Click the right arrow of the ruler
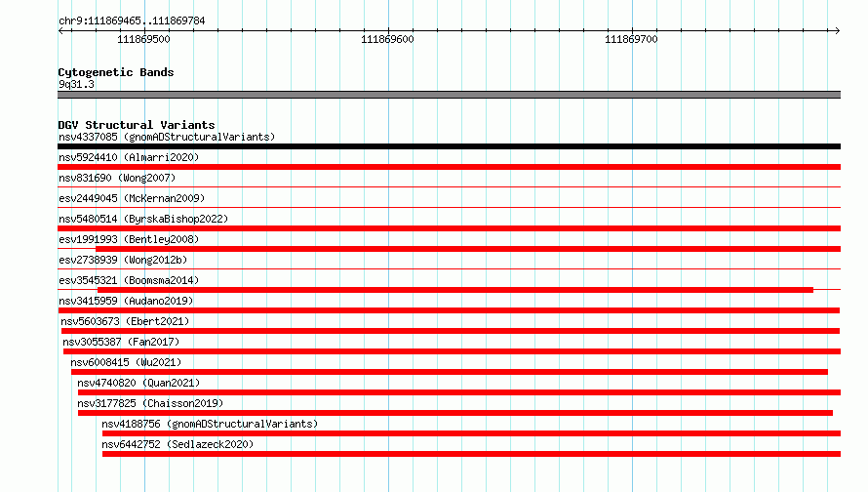This screenshot has height=492, width=868. pos(837,30)
